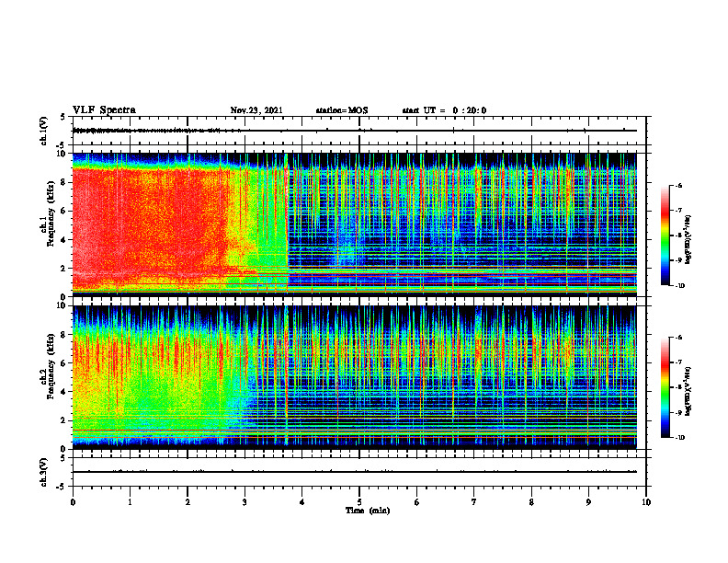Click the time axis tick label "8"
The height and width of the screenshot is (563, 728).
point(531,502)
